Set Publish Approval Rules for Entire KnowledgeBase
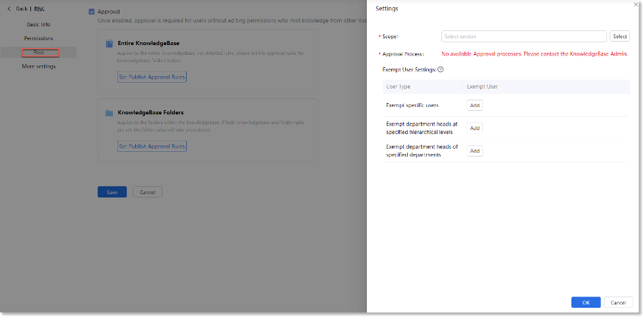 [152, 77]
